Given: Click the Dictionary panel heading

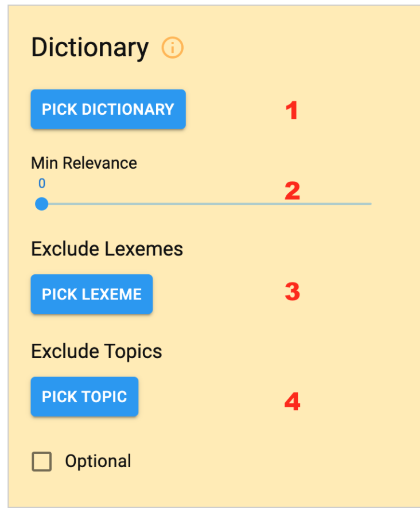Looking at the screenshot, I should [90, 48].
